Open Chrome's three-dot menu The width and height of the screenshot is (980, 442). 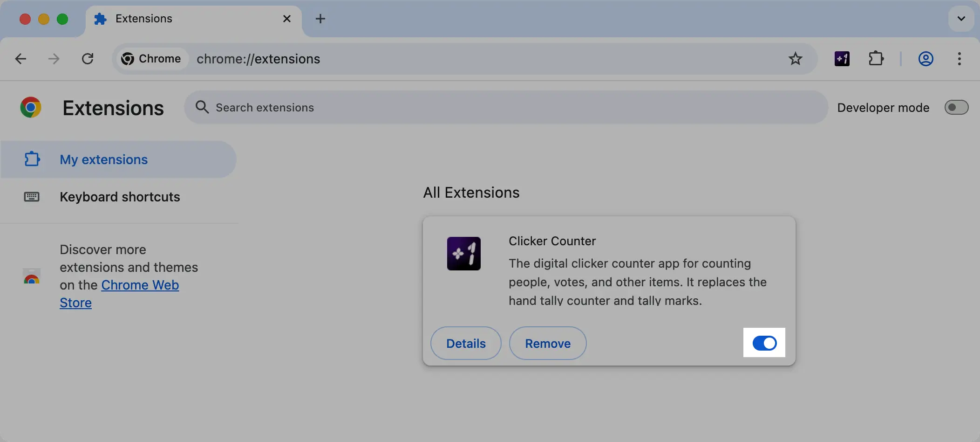(x=959, y=59)
